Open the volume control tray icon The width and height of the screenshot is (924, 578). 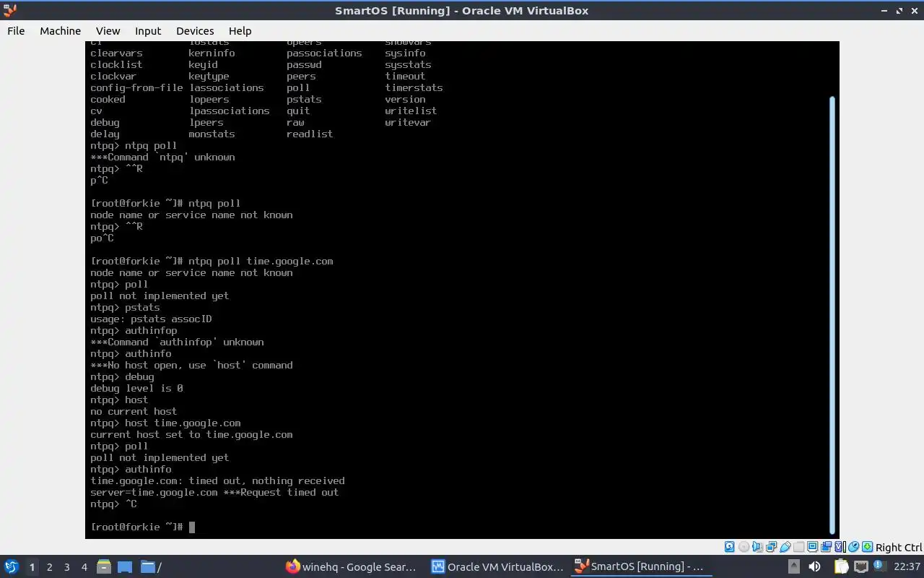(x=814, y=566)
